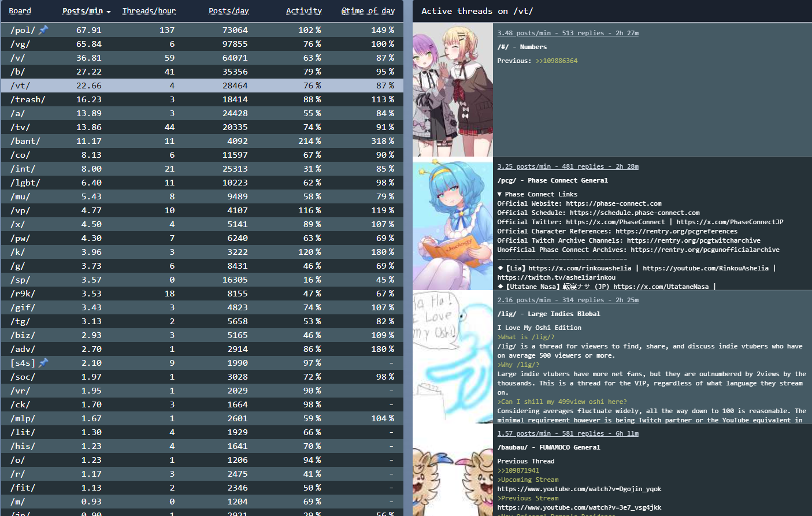Open the /#/ Numbers thread stats link
Screen dimensions: 812x516
pos(568,33)
